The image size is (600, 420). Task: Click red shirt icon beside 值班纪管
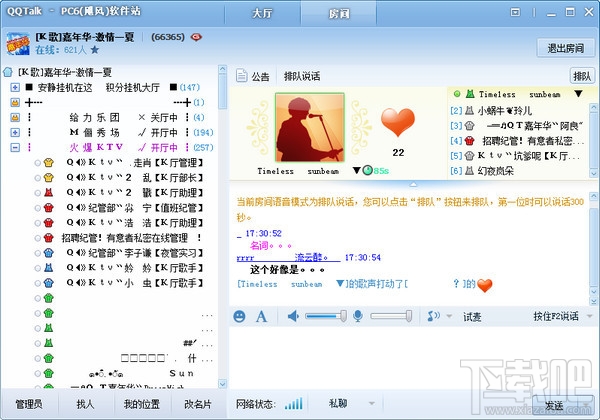(49, 208)
